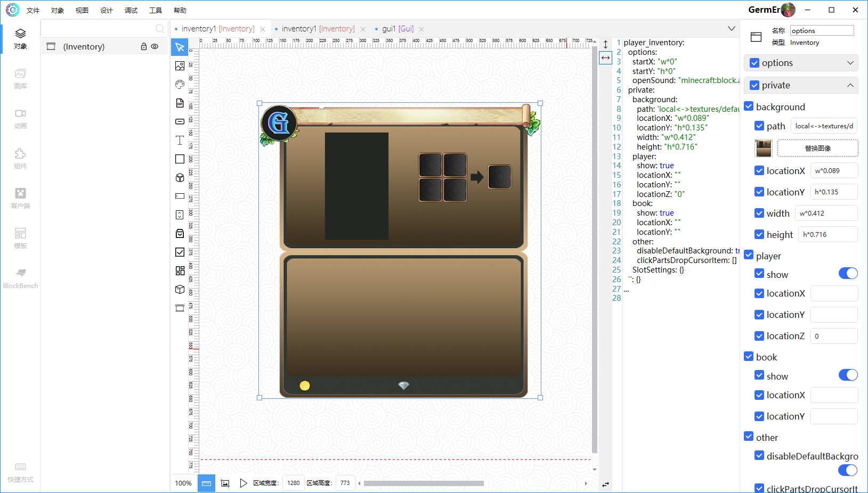868x493 pixels.
Task: Click the horizontal canvas scrollbar
Action: coord(424,483)
